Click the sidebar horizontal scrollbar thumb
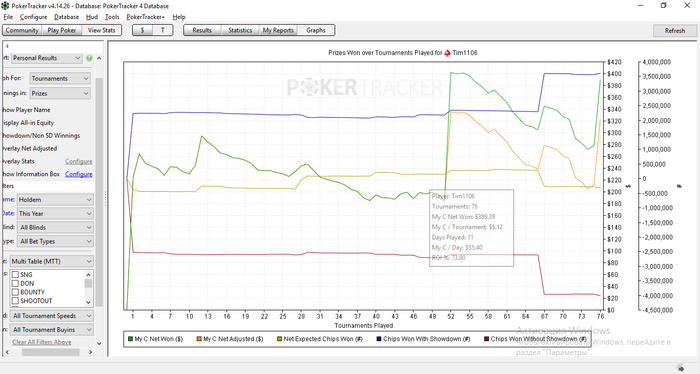Viewport: 700px width, 374px height. pos(50,352)
